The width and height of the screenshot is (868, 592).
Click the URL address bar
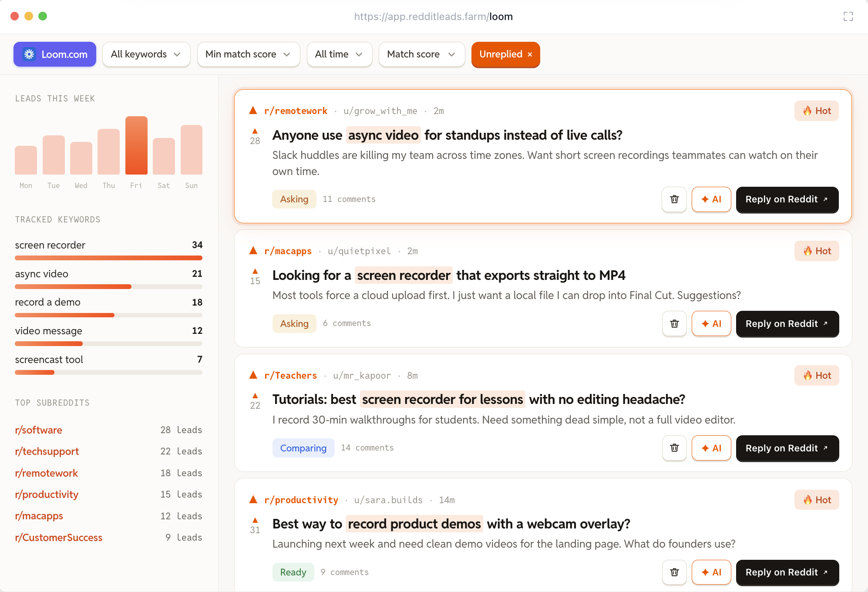click(x=434, y=17)
